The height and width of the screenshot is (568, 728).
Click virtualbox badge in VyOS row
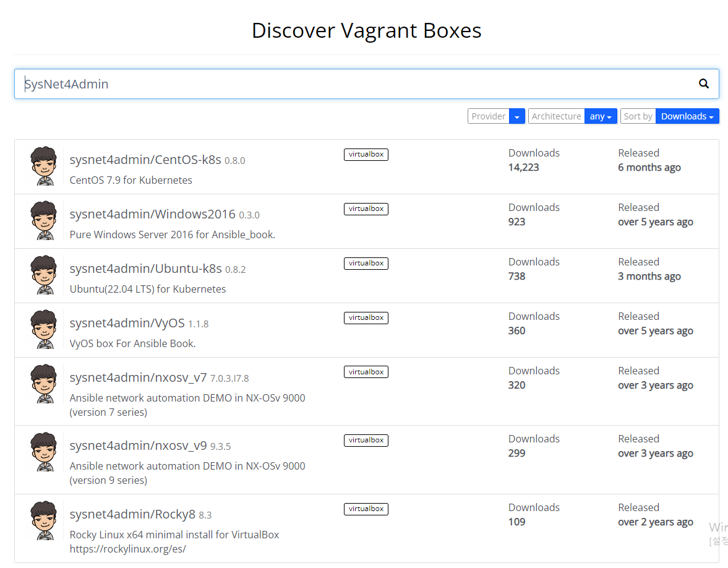pyautogui.click(x=366, y=317)
